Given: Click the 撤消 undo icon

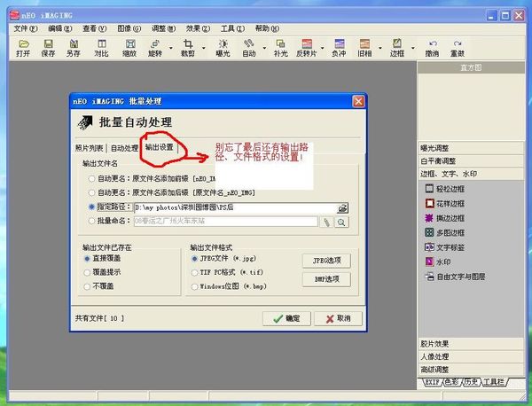Looking at the screenshot, I should pyautogui.click(x=432, y=47).
